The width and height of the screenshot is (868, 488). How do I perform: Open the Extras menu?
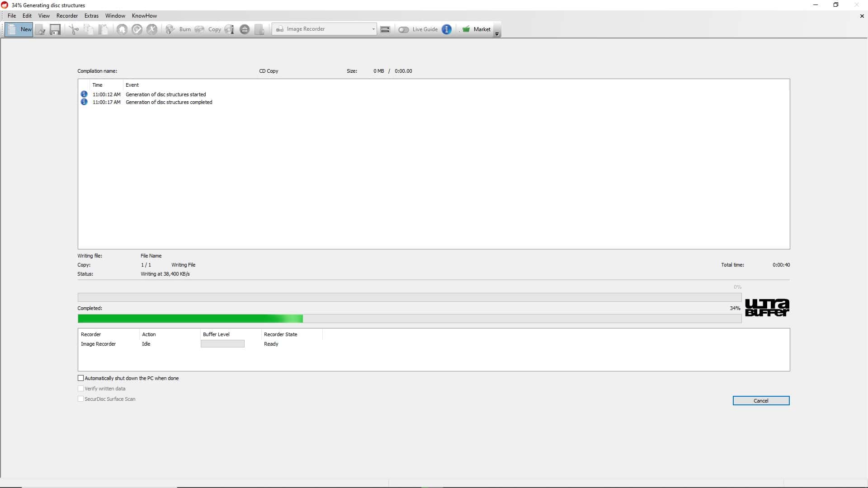pyautogui.click(x=90, y=15)
